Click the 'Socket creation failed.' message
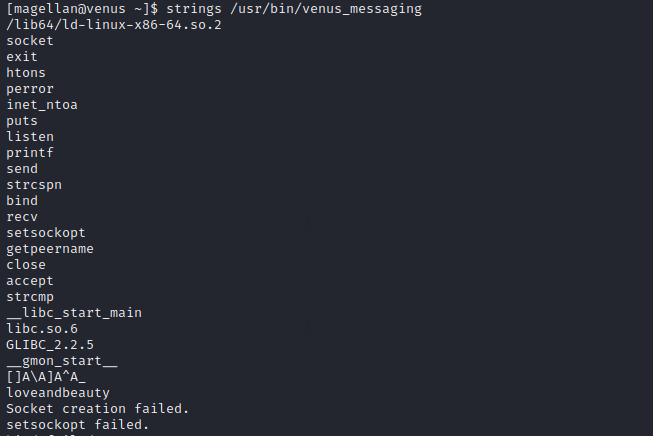Image resolution: width=653 pixels, height=436 pixels. click(98, 409)
